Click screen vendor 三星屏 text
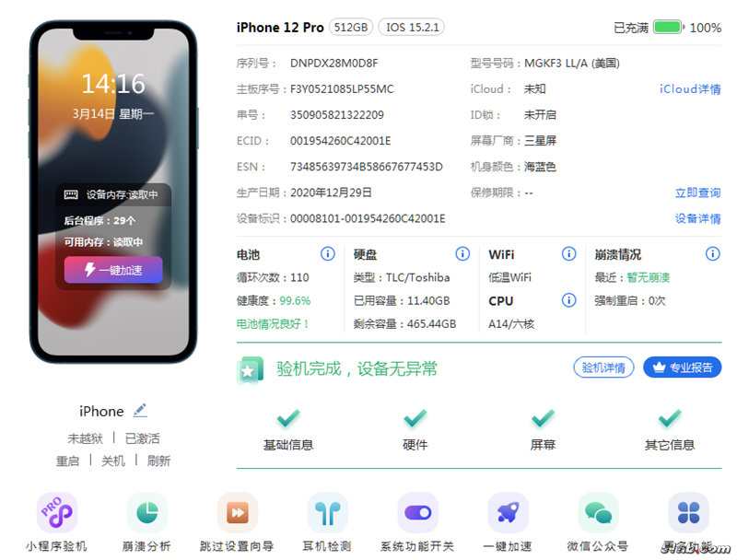 pos(541,141)
